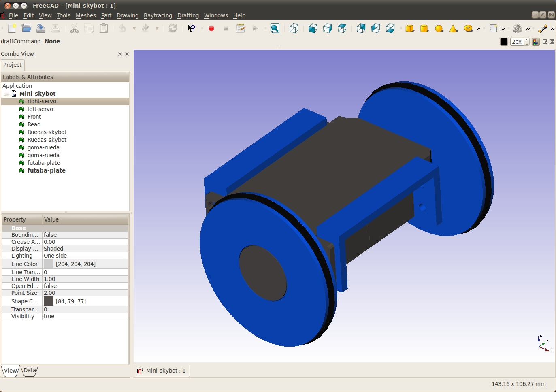This screenshot has width=556, height=392.
Task: Click the Shape Color swatch
Action: point(49,301)
